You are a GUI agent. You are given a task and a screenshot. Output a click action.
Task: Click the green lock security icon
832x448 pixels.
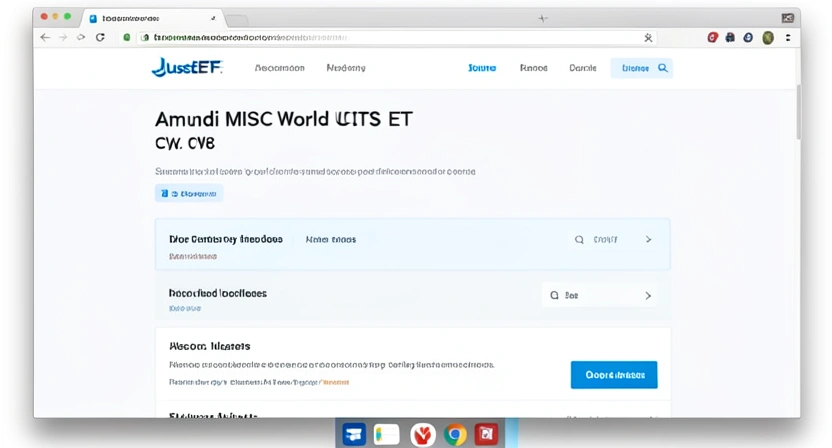coord(127,37)
